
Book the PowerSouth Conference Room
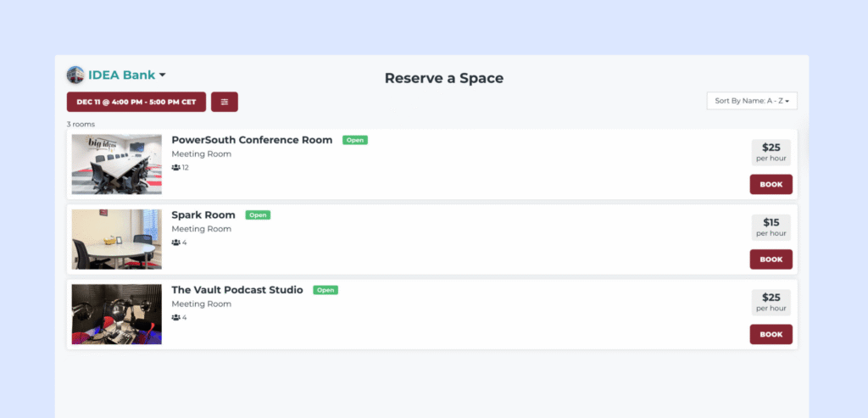click(x=771, y=184)
